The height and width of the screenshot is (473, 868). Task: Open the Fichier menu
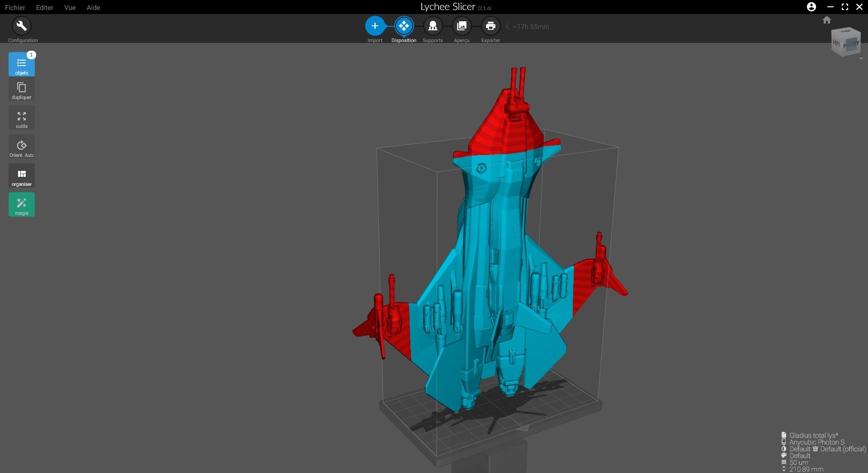(x=15, y=7)
